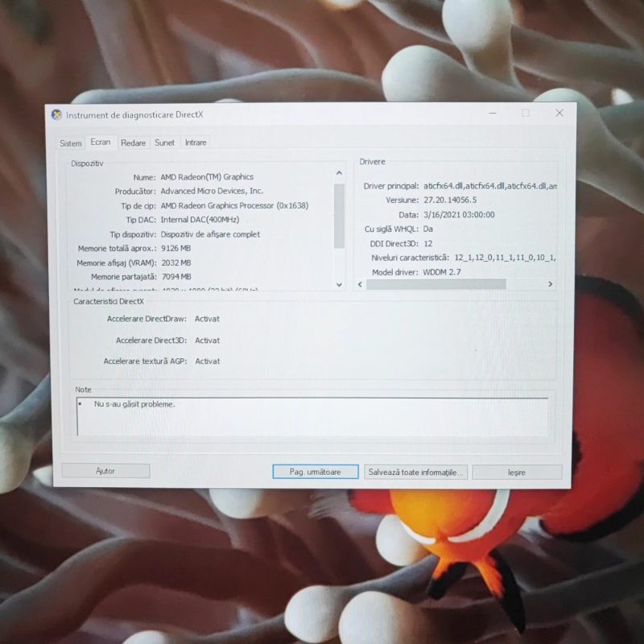The height and width of the screenshot is (644, 644).
Task: Click the Ajutor button
Action: (105, 471)
